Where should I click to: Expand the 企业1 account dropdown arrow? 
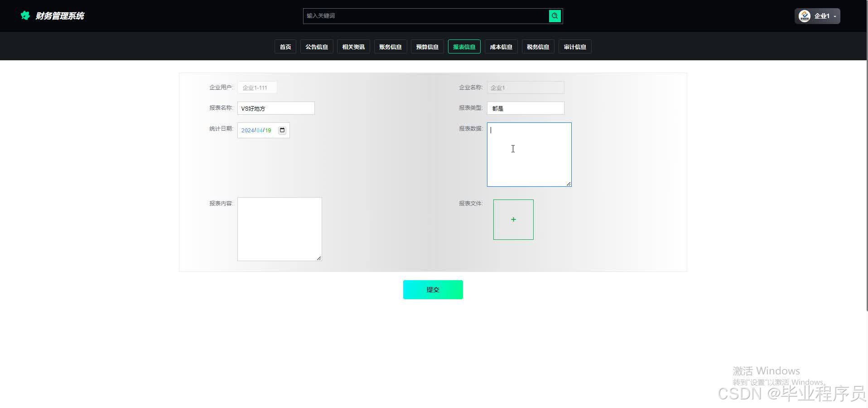pos(835,16)
